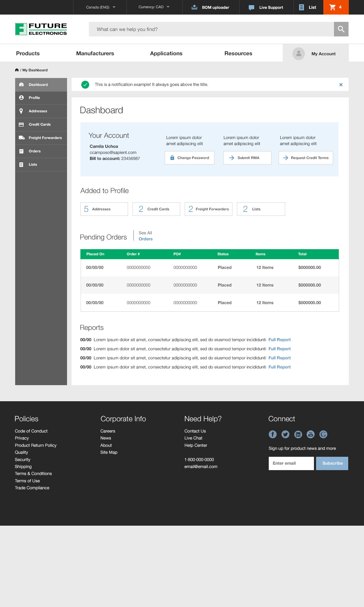Click the Freight Forwarders truck icon
364x607 pixels.
point(22,138)
